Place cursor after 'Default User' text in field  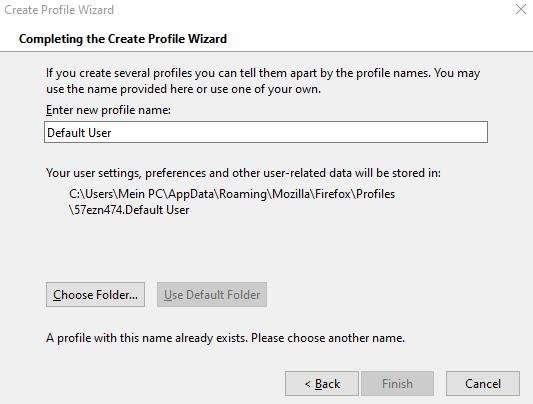tap(113, 133)
